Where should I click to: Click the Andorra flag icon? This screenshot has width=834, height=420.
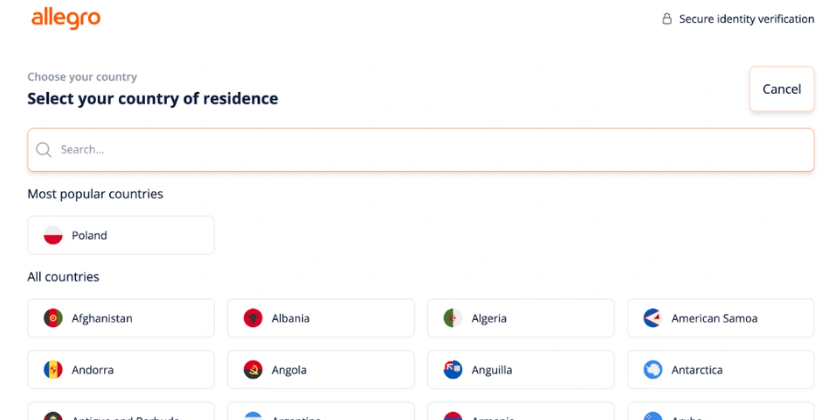(x=53, y=370)
